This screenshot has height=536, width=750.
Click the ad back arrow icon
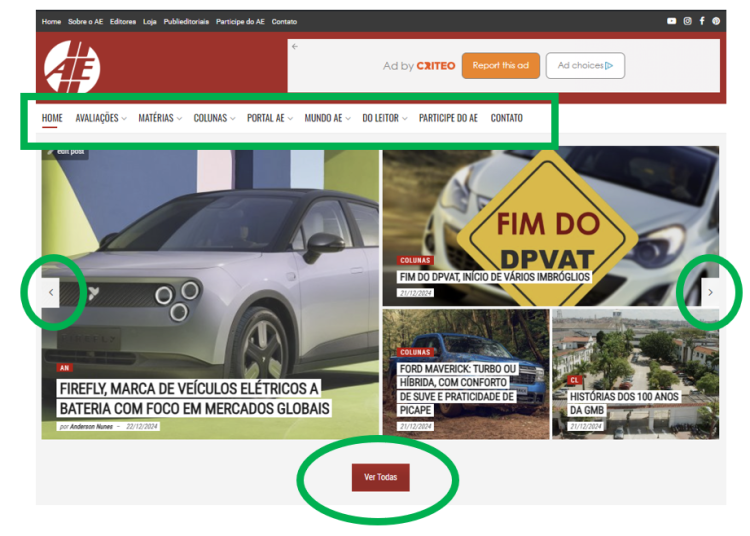(x=295, y=47)
